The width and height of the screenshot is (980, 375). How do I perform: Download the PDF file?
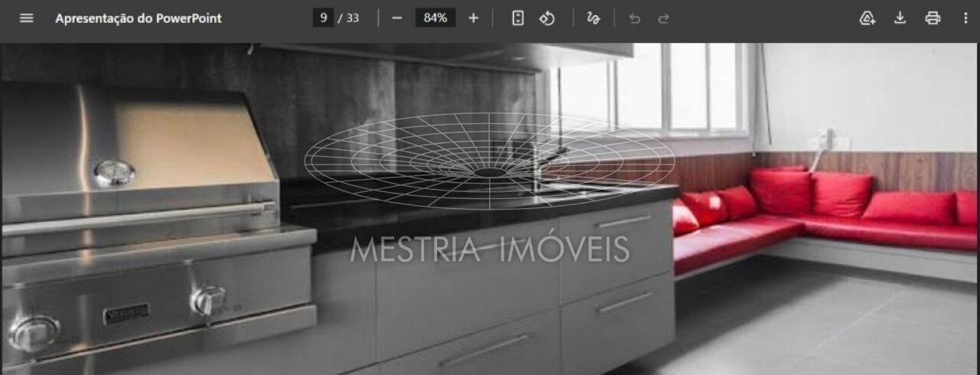click(900, 18)
